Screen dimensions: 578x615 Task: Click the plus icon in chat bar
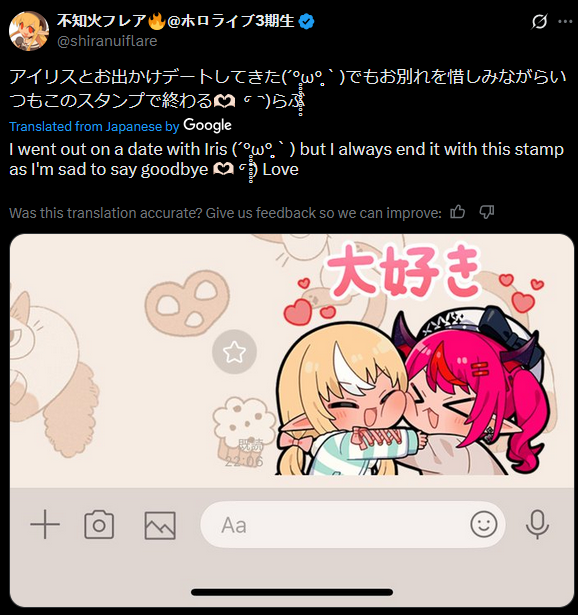tap(45, 524)
